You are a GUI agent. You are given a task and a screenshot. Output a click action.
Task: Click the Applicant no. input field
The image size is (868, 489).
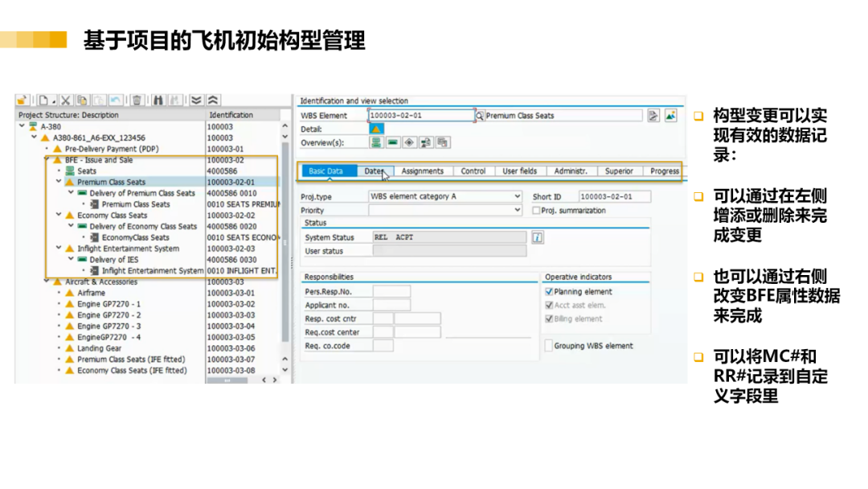pos(392,305)
